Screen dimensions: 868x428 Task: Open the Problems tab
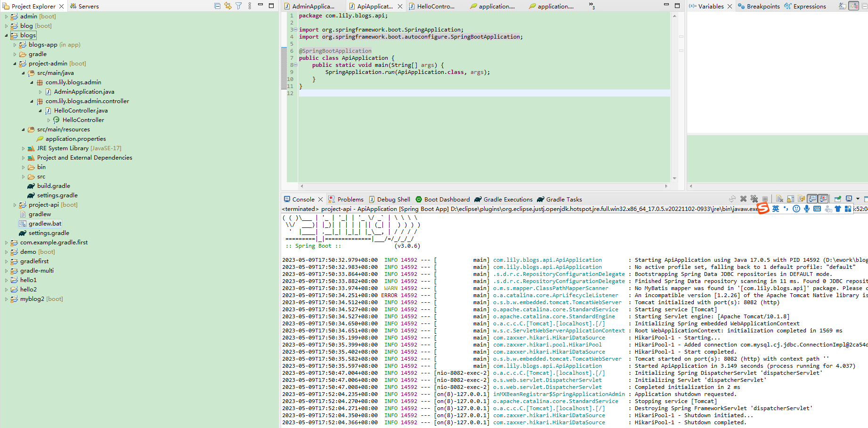tap(346, 199)
